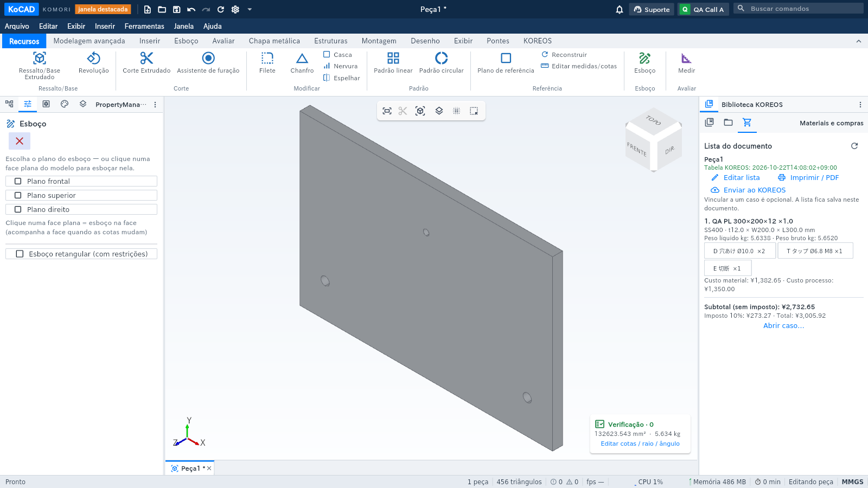Open the PropertyManager panel overflow menu
This screenshot has height=488, width=868.
coord(155,105)
